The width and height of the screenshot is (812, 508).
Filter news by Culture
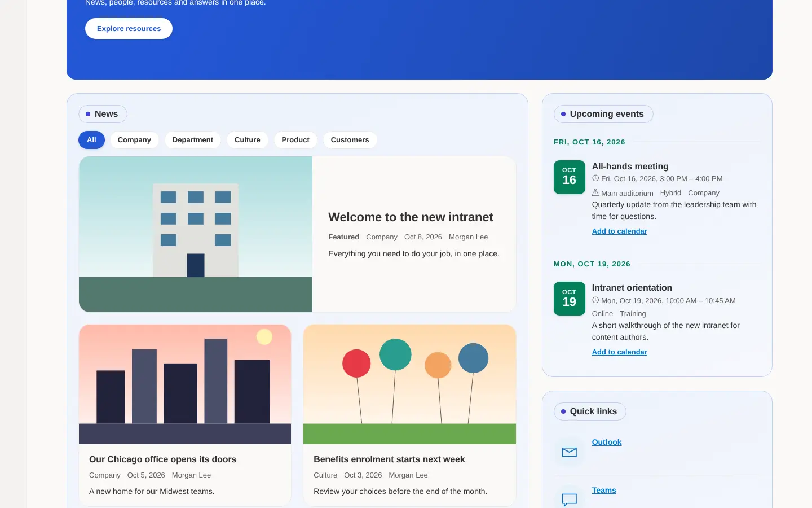click(x=248, y=140)
